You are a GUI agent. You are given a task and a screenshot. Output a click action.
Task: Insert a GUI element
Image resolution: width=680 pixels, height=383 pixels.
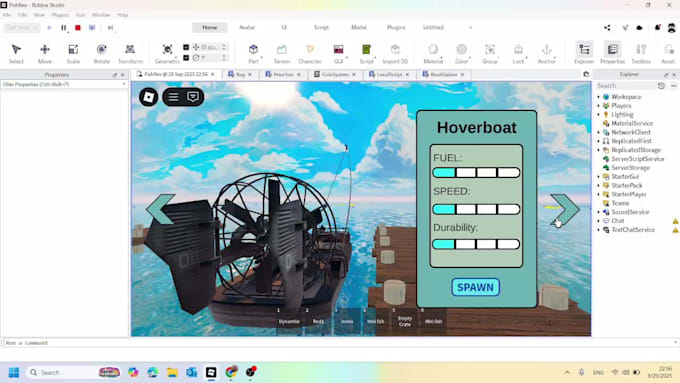338,54
